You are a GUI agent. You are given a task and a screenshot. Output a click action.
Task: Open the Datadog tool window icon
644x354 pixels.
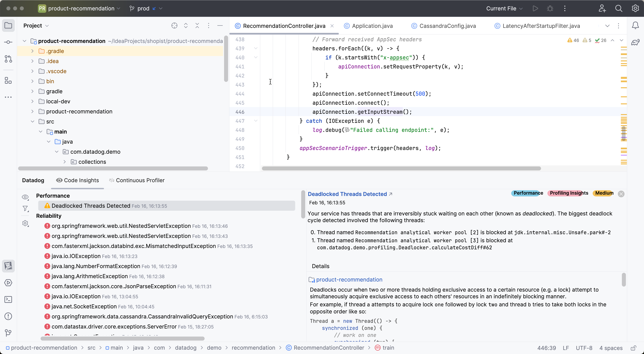[8, 266]
